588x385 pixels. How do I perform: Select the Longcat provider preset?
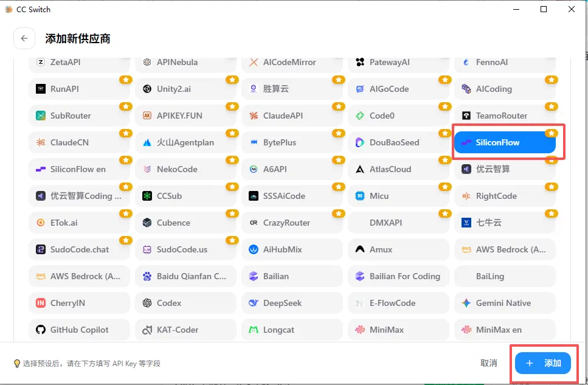[292, 330]
